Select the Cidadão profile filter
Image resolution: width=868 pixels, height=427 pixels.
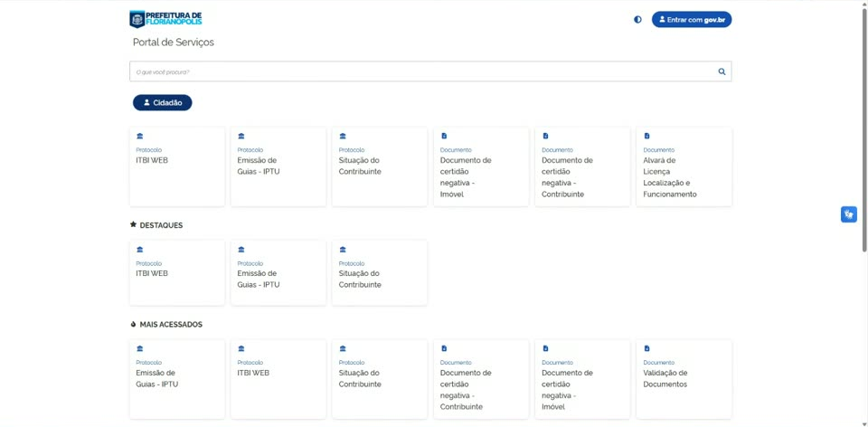coord(162,102)
